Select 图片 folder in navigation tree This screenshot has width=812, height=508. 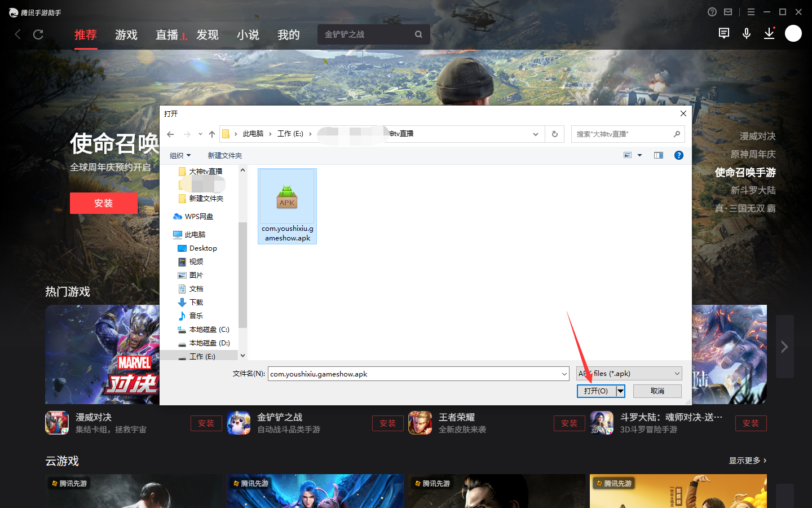[191, 275]
